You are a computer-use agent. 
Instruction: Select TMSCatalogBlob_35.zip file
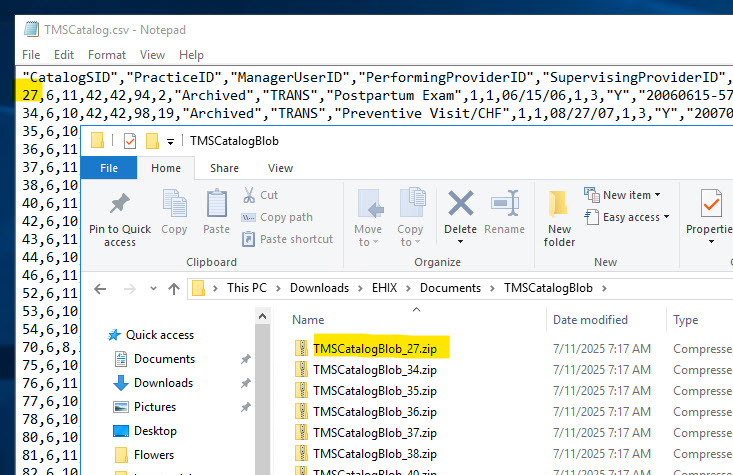375,391
